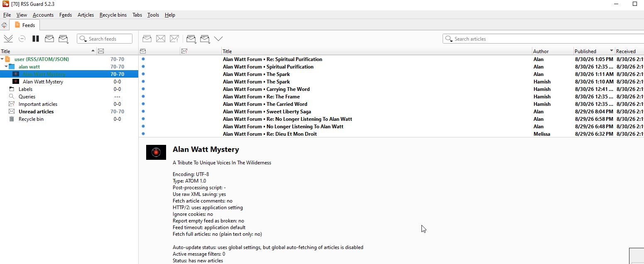This screenshot has height=264, width=644.
Task: Toggle unread dot for Carrying The Word
Action: pyautogui.click(x=143, y=89)
